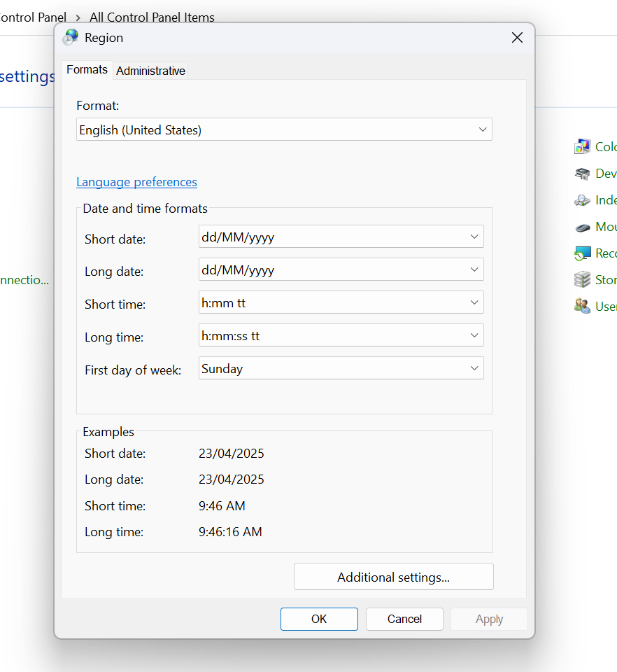Click All Control Panel Items breadcrumb
The width and height of the screenshot is (617, 672).
pos(152,17)
